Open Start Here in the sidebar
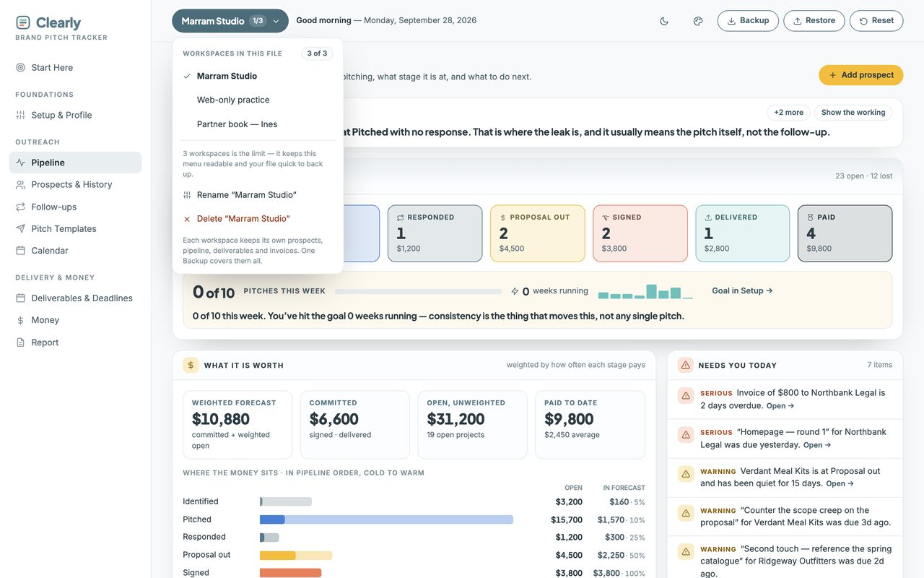Image resolution: width=924 pixels, height=578 pixels. (x=75, y=67)
